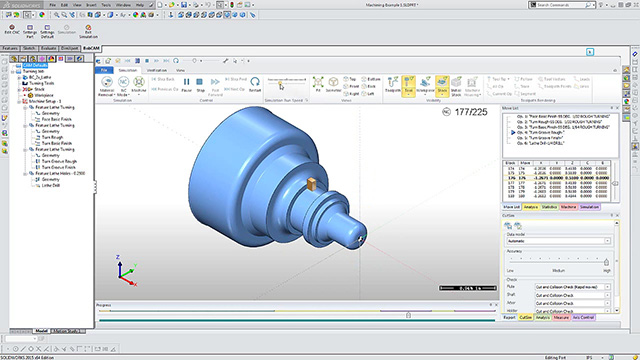This screenshot has height=360, width=640.
Task: Open the Data model Automatic dropdown
Action: tap(558, 241)
